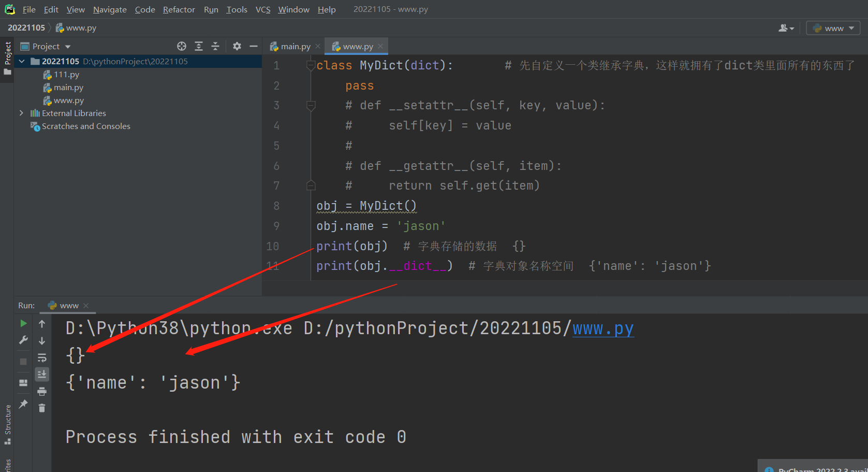
Task: Click '# def __getattr__(self, item):' comment line
Action: point(453,166)
